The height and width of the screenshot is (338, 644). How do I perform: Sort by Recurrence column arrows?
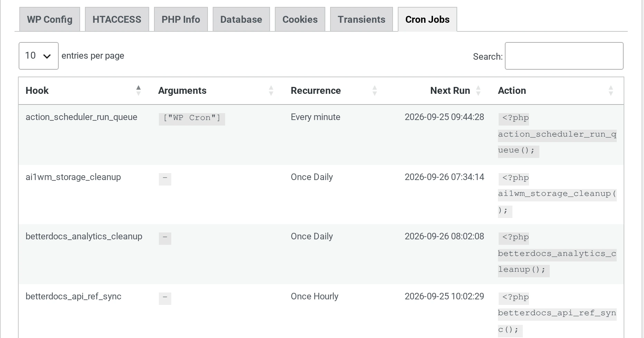coord(375,90)
